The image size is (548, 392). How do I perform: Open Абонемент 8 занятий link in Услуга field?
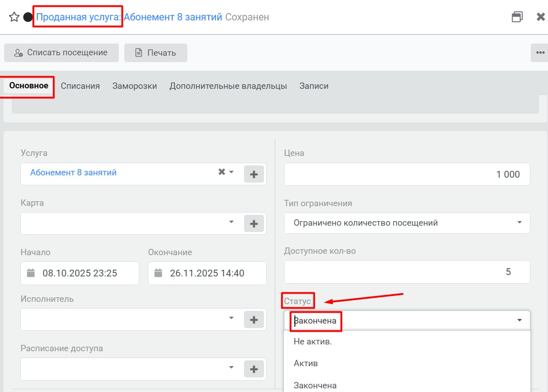(73, 173)
